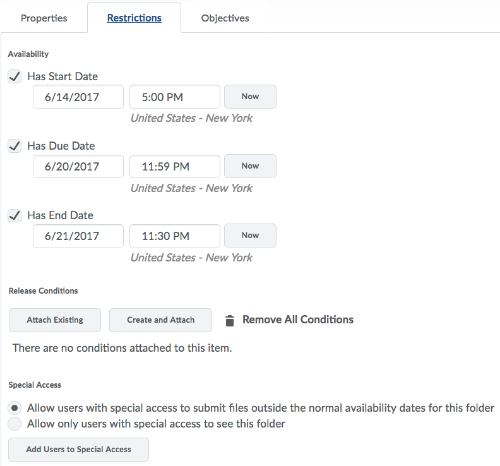Select Allow only special access users radio
This screenshot has width=500, height=466.
click(x=15, y=424)
